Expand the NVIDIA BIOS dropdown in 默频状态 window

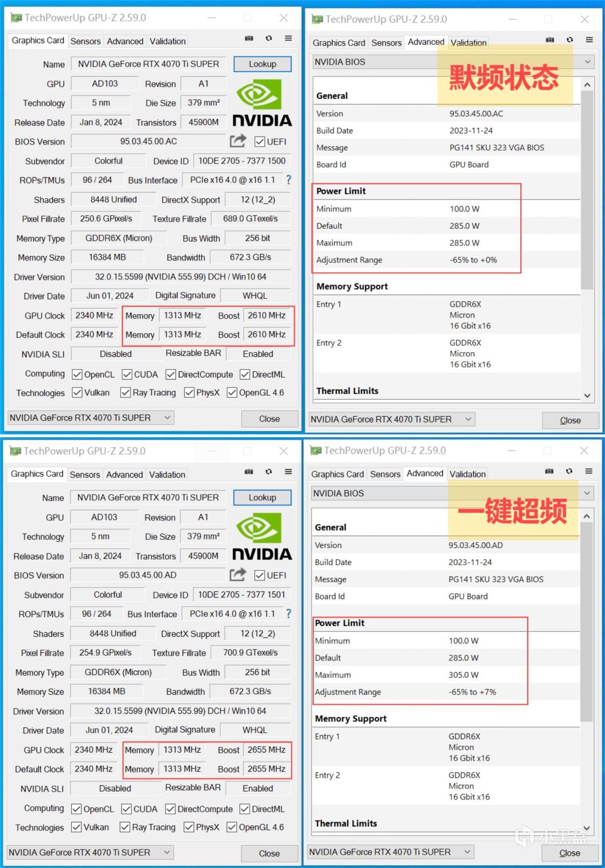click(453, 62)
